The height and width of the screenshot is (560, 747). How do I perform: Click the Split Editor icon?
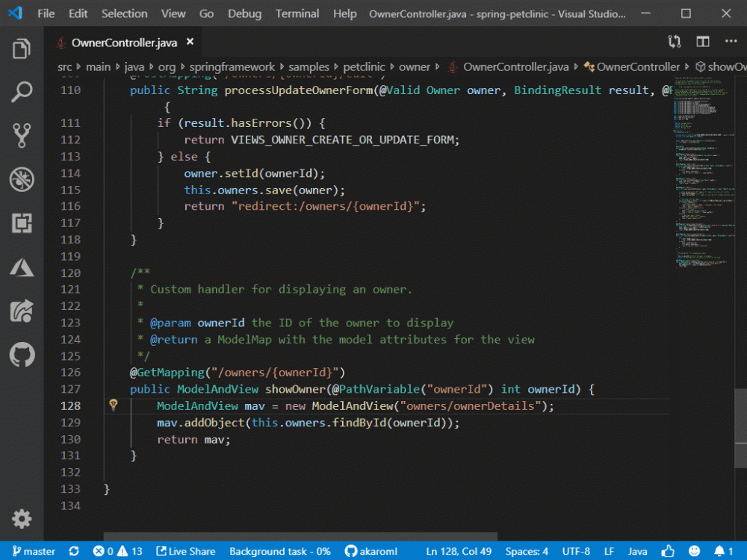(702, 41)
